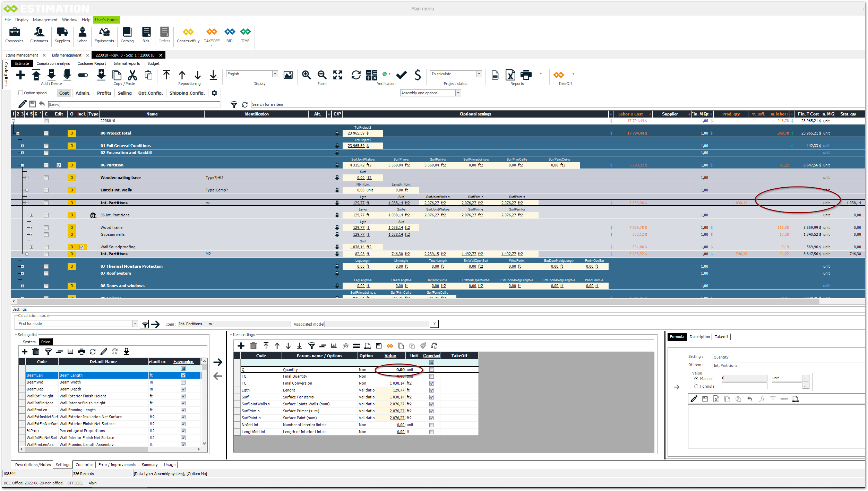
Task: Click the Zoom in magnifier icon
Action: pyautogui.click(x=306, y=75)
